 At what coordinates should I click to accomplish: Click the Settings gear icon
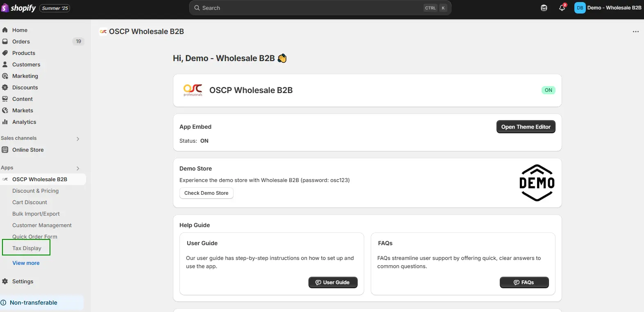[5, 281]
